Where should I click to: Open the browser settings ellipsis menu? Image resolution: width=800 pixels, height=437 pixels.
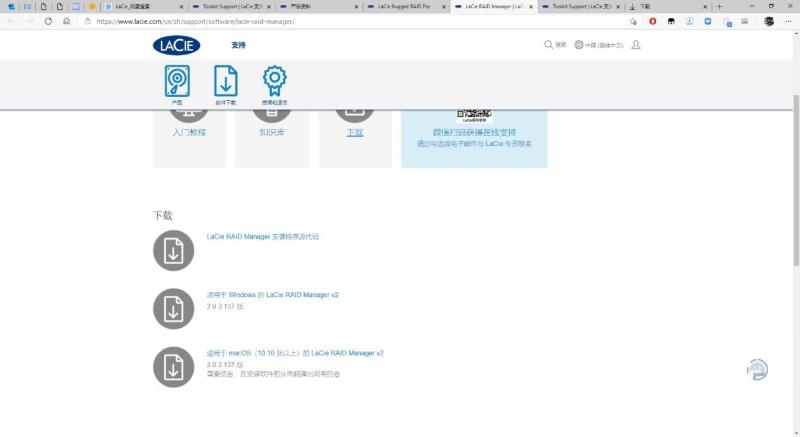pyautogui.click(x=788, y=21)
